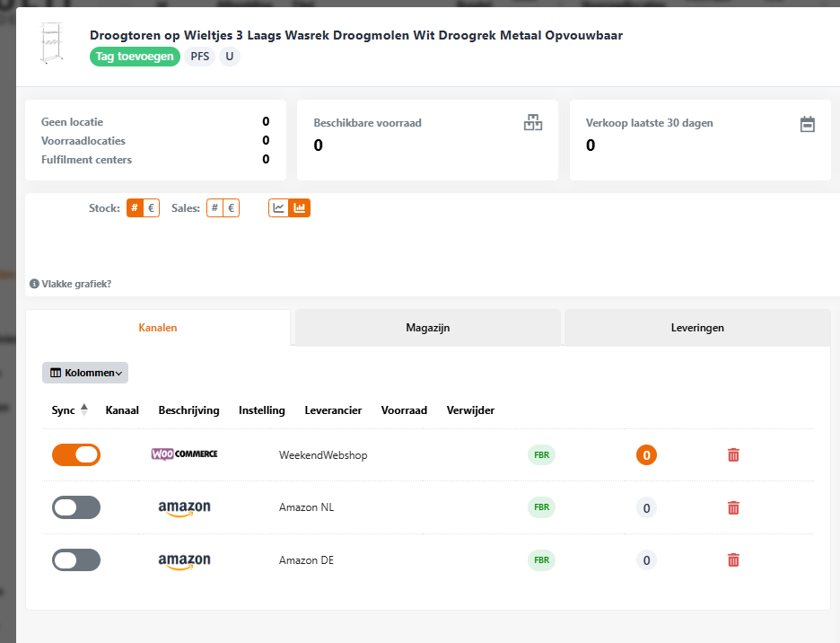This screenshot has height=643, width=840.
Task: Click the trash icon for Amazon NL
Action: click(733, 508)
